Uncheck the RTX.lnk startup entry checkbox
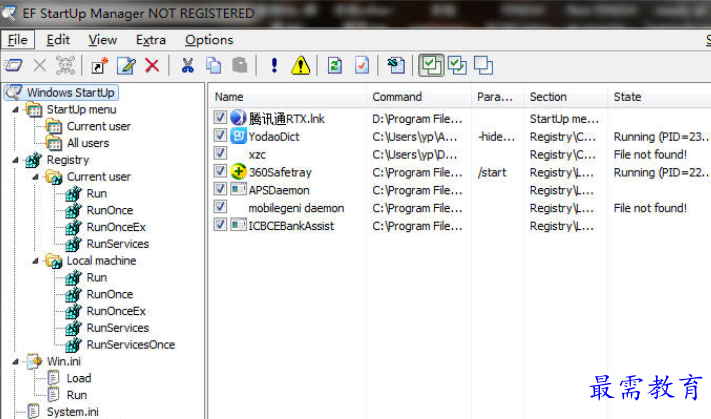The image size is (711, 419). 220,117
